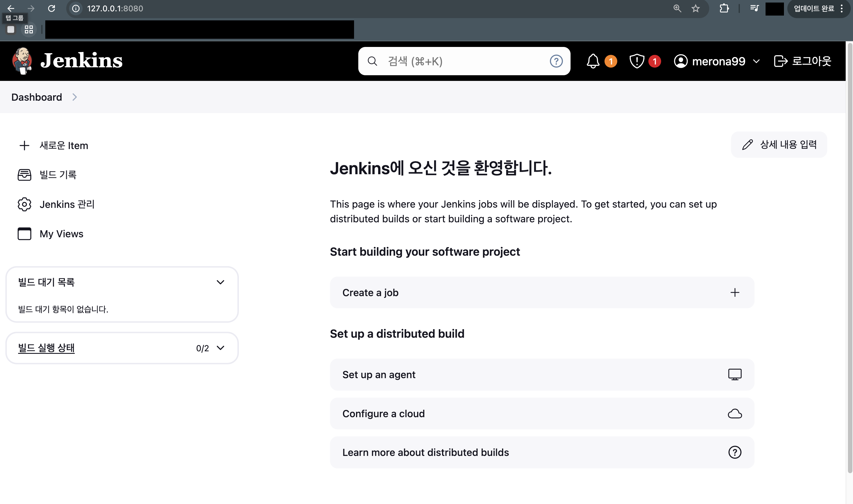Click the logout arrow icon

(781, 61)
